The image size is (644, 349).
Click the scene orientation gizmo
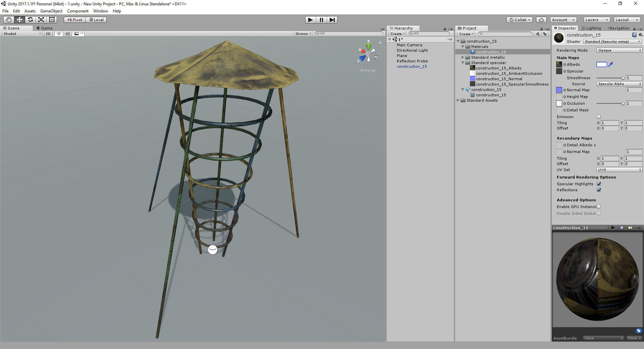[368, 54]
